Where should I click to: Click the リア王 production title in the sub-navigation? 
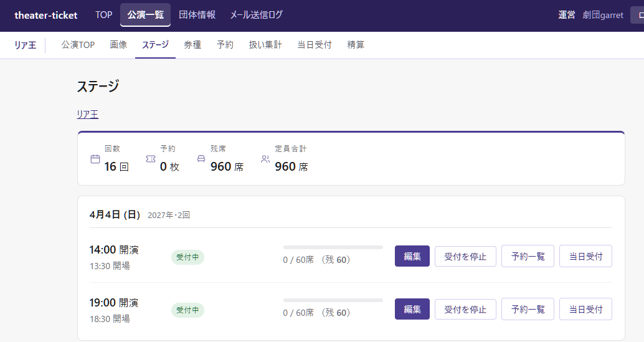tap(26, 45)
